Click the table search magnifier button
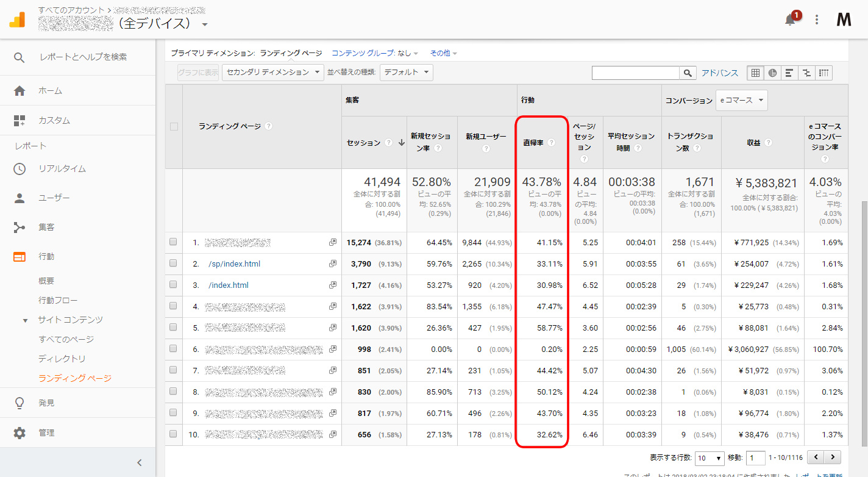Screen dimensions: 868x477 click(x=688, y=73)
